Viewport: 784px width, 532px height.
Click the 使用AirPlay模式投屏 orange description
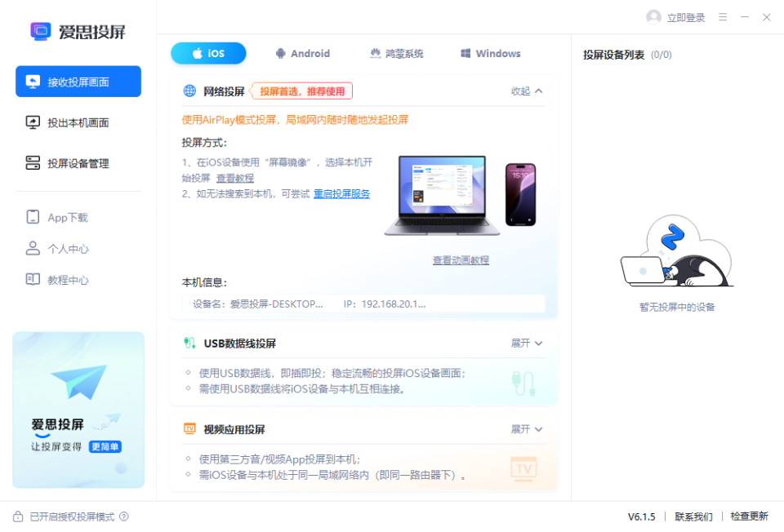[295, 119]
